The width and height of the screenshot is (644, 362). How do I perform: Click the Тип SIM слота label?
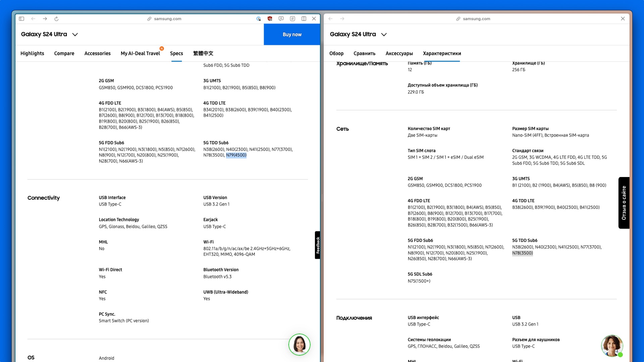click(422, 150)
